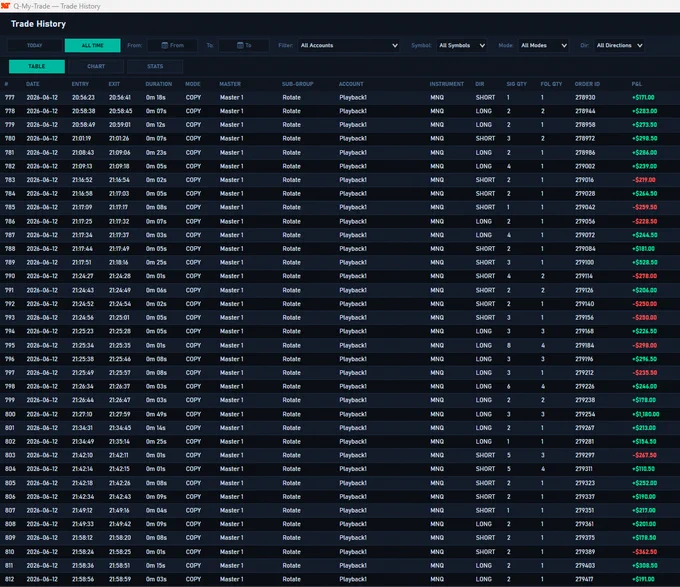Select the ALL TIME filter button
This screenshot has width=680, height=587.
pyautogui.click(x=92, y=45)
